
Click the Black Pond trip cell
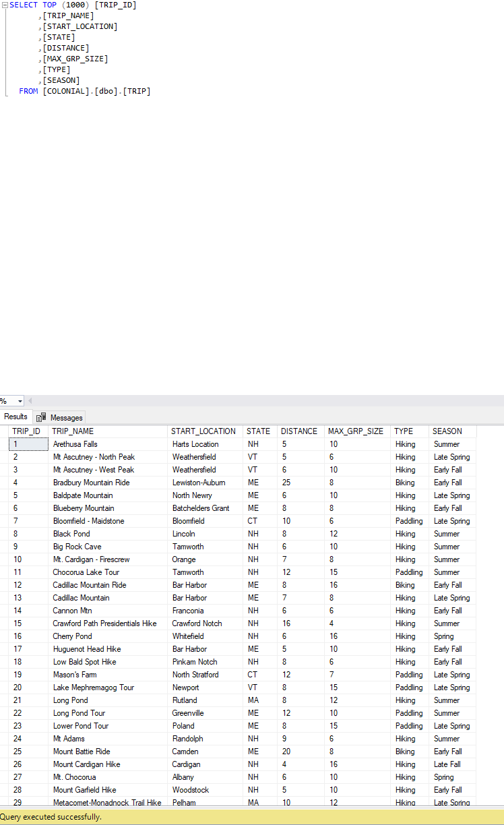108,534
